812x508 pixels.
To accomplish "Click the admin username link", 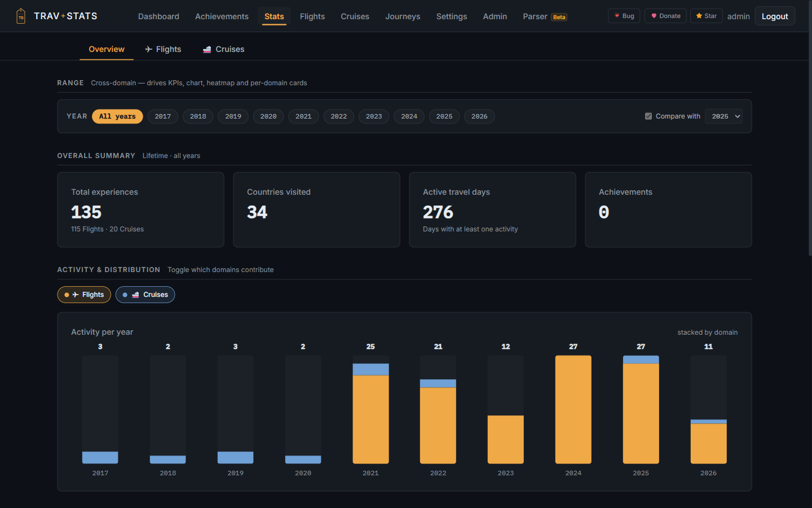I will [x=739, y=16].
